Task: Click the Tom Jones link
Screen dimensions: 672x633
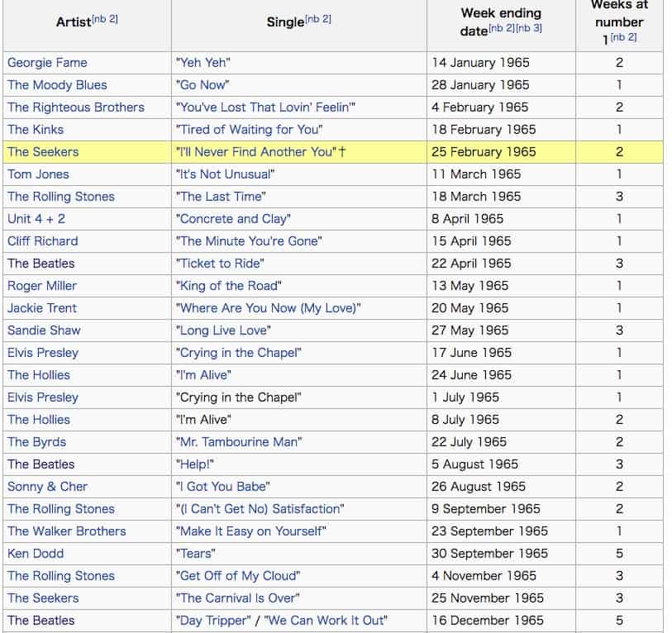Action: (x=38, y=174)
